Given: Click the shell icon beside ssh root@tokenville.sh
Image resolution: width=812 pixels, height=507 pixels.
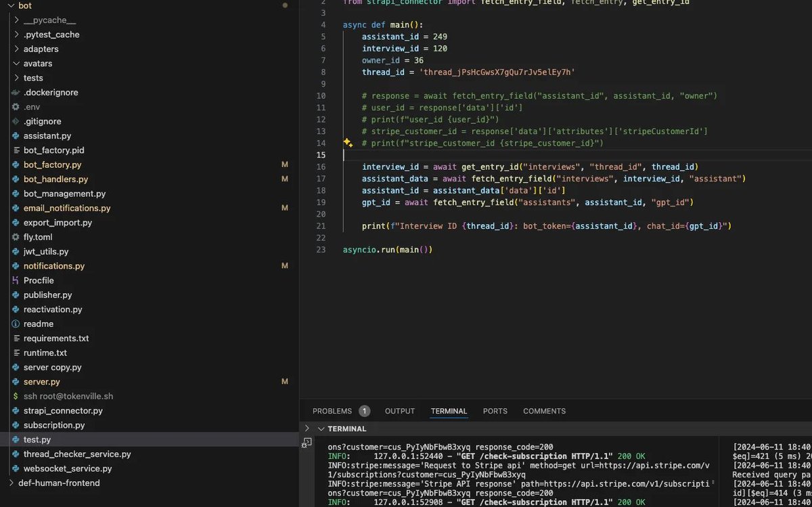Looking at the screenshot, I should click(16, 396).
